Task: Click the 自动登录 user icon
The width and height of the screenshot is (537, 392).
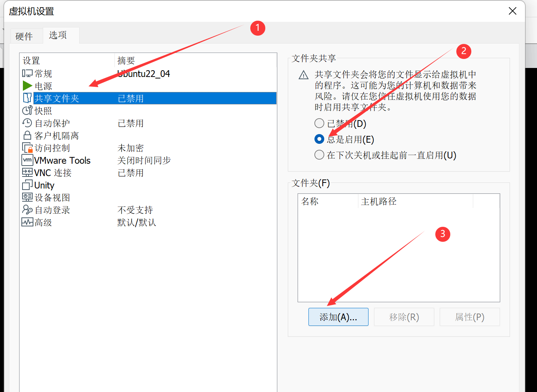Action: [x=27, y=210]
